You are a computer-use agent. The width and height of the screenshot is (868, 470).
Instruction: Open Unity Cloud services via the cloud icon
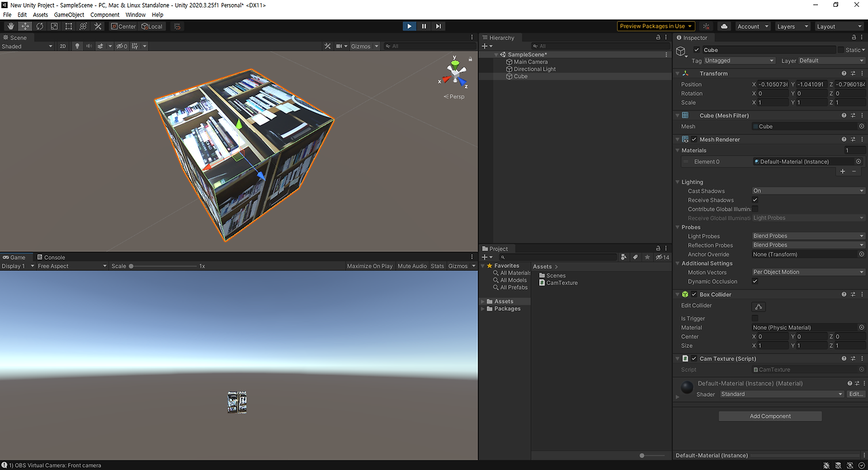(x=723, y=26)
